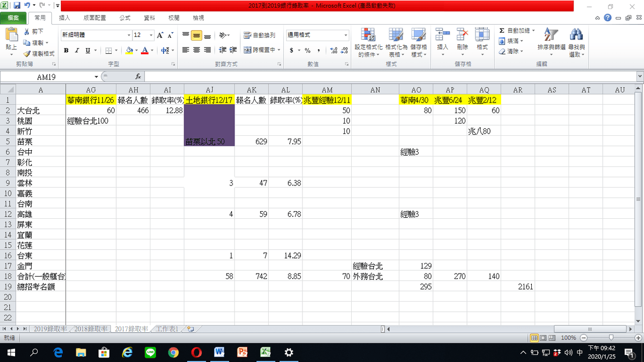The image size is (644, 362).
Task: Decrease the font size
Action: point(171,35)
